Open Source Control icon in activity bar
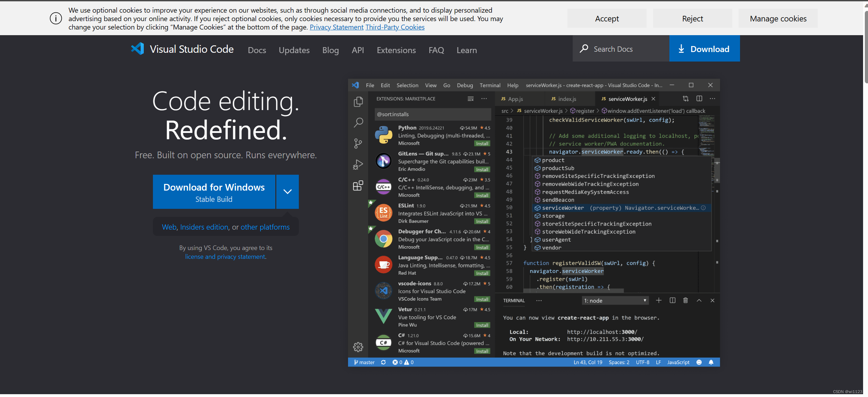This screenshot has height=397, width=868. [x=358, y=143]
